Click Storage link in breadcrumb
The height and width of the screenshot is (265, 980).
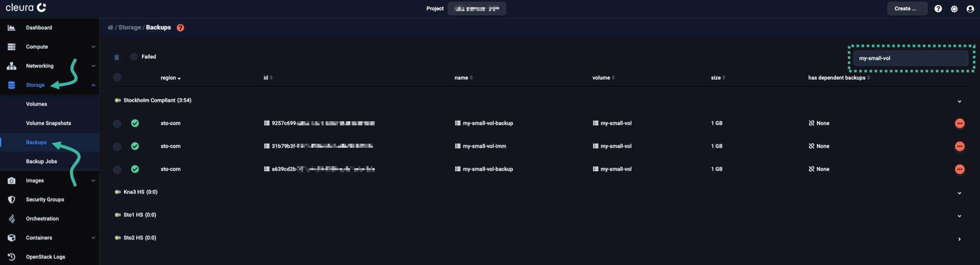coord(130,28)
